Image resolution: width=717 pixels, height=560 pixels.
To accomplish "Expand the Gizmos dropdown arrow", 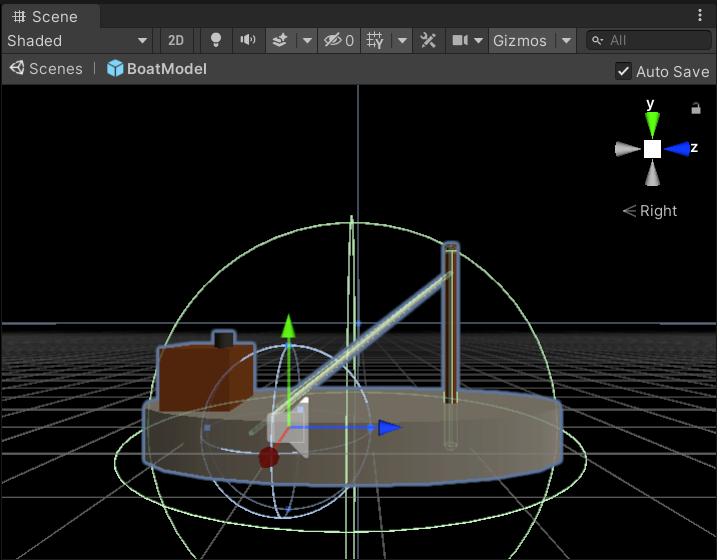I will click(x=566, y=41).
